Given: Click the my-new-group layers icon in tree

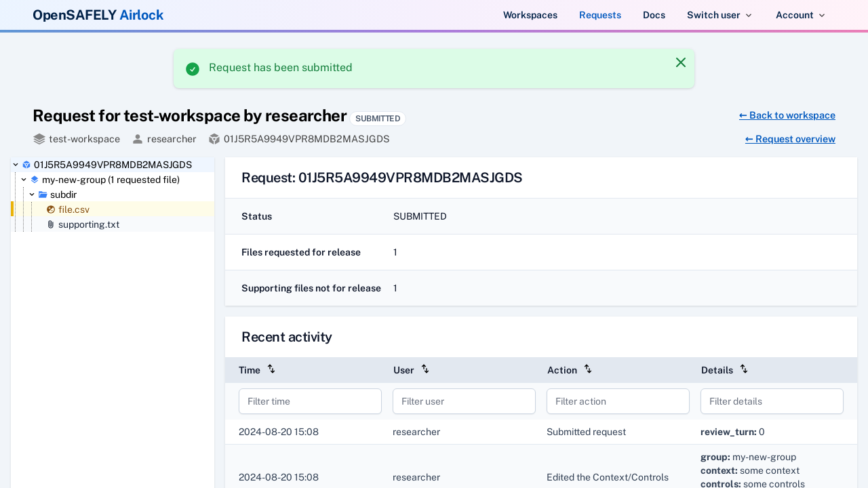Looking at the screenshot, I should coord(35,180).
